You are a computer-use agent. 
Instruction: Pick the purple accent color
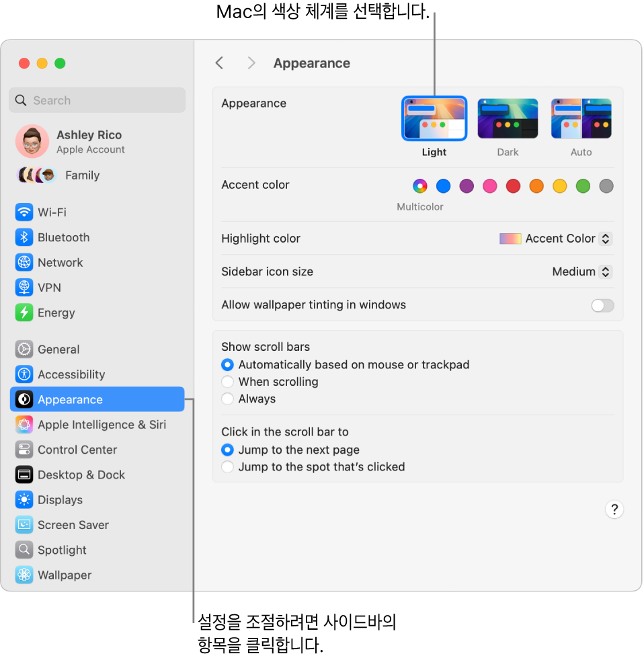click(x=467, y=186)
